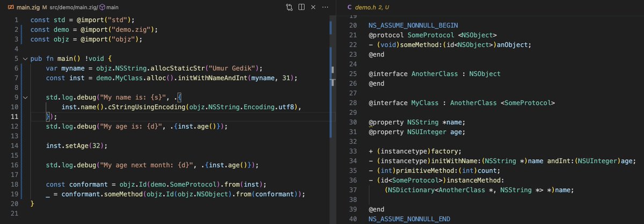This screenshot has height=224, width=644.
Task: Open changes compare icon in main.zig toolbar
Action: [289, 8]
